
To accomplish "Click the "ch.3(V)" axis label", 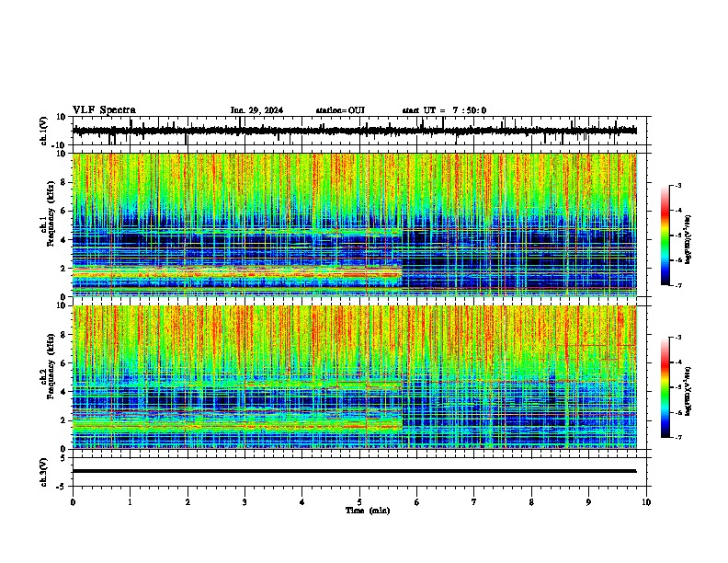I will (x=43, y=472).
